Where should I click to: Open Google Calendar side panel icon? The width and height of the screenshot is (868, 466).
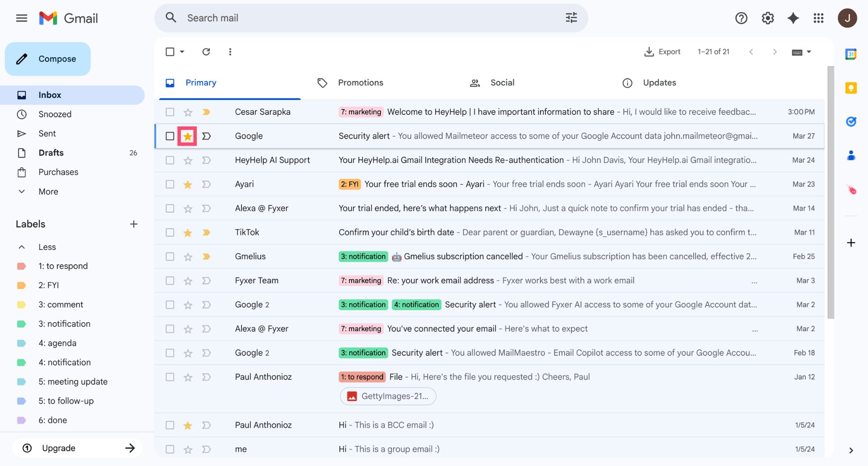point(851,55)
